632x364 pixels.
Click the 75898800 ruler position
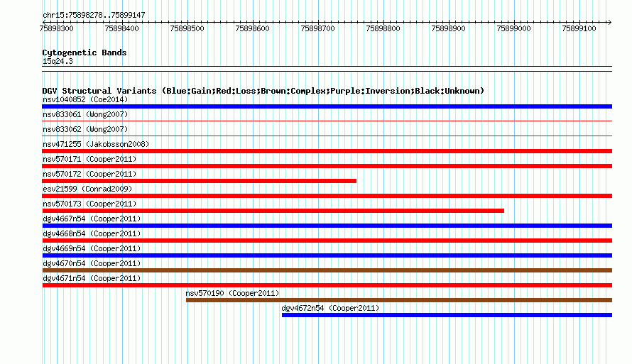click(383, 28)
